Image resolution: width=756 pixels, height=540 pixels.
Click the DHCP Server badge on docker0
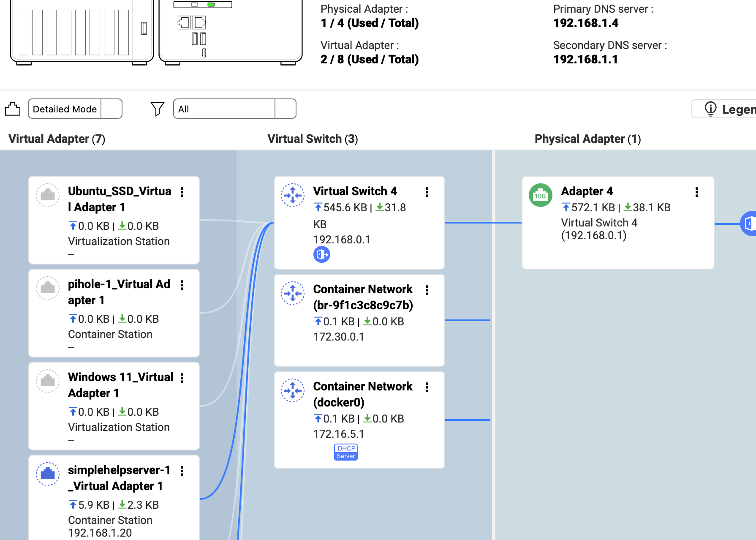pyautogui.click(x=346, y=452)
